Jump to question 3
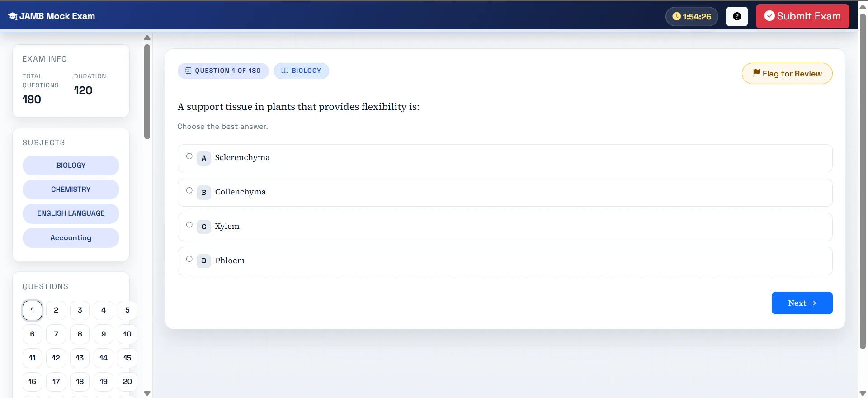Image resolution: width=868 pixels, height=398 pixels. 80,310
